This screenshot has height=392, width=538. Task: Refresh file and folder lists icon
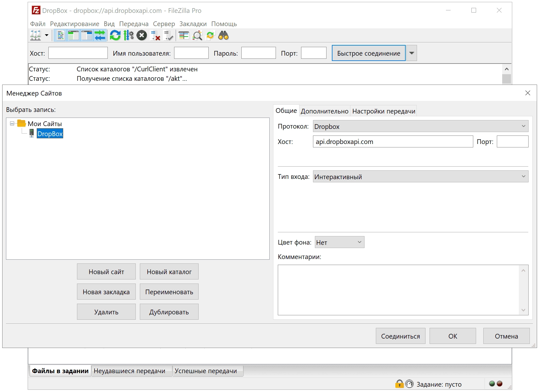coord(115,36)
